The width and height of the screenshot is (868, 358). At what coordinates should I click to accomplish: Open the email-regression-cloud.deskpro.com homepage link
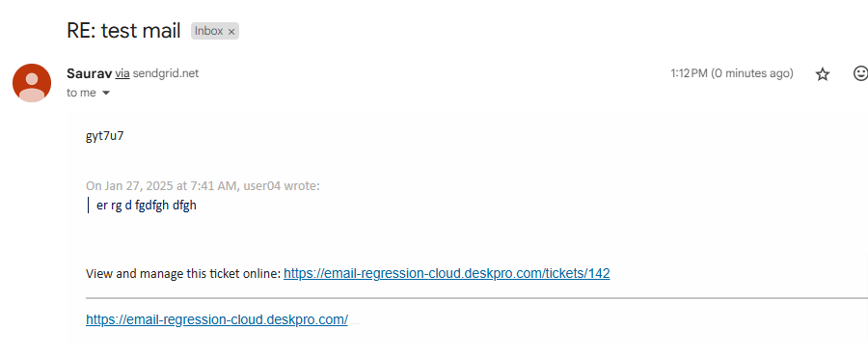(217, 319)
